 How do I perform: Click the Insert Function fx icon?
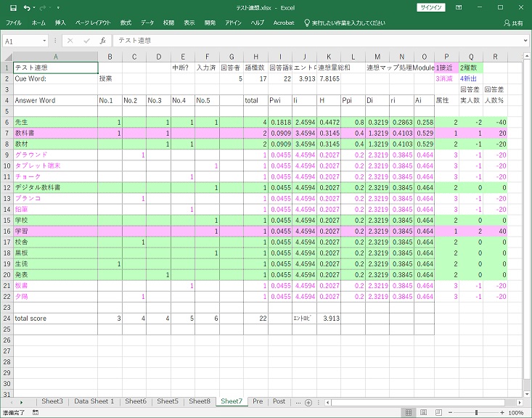(x=103, y=41)
